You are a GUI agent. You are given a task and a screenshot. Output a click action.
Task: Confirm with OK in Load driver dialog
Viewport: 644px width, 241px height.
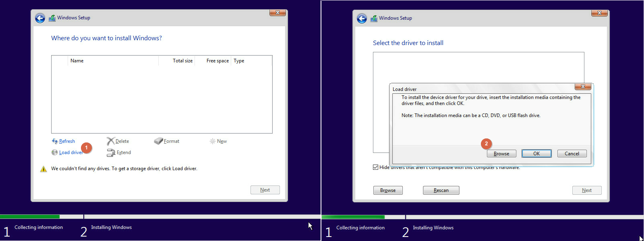point(536,154)
